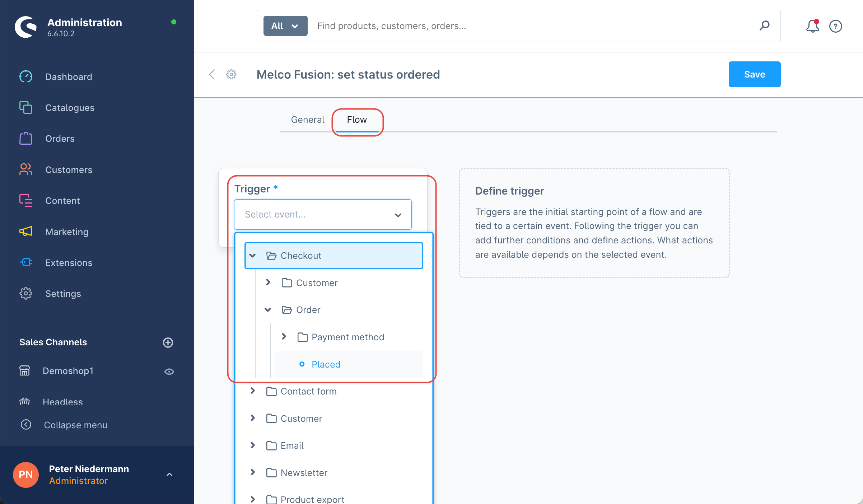Click the Collapse menu arrow icon
This screenshot has height=504, width=863.
pos(26,425)
